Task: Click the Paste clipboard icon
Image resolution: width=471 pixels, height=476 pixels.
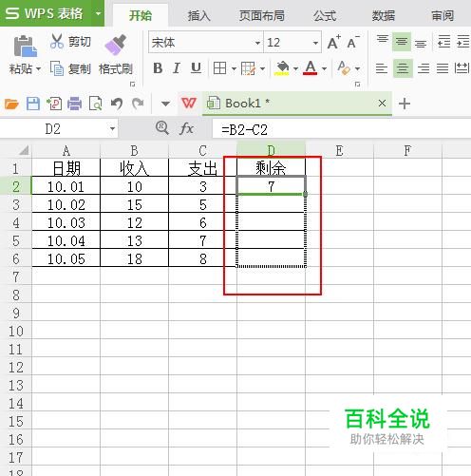Action: coord(25,47)
